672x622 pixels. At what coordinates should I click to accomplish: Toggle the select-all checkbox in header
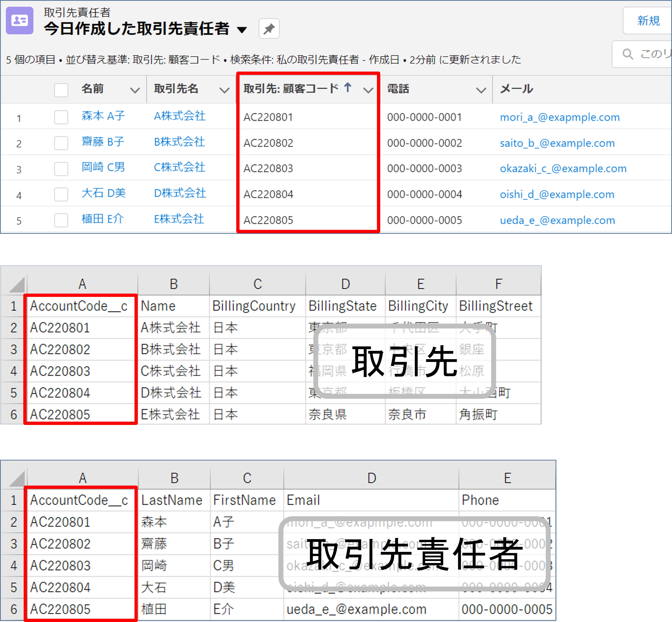click(x=61, y=90)
